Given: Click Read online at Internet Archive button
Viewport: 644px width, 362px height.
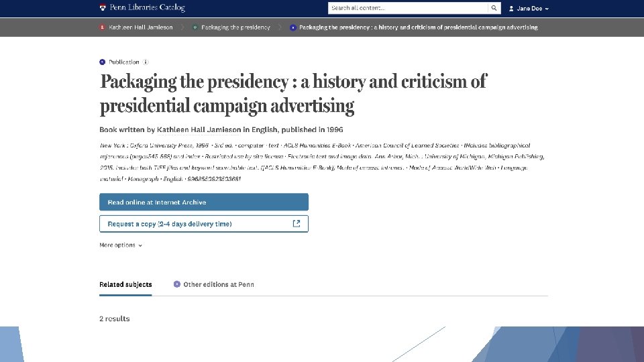Looking at the screenshot, I should [204, 202].
